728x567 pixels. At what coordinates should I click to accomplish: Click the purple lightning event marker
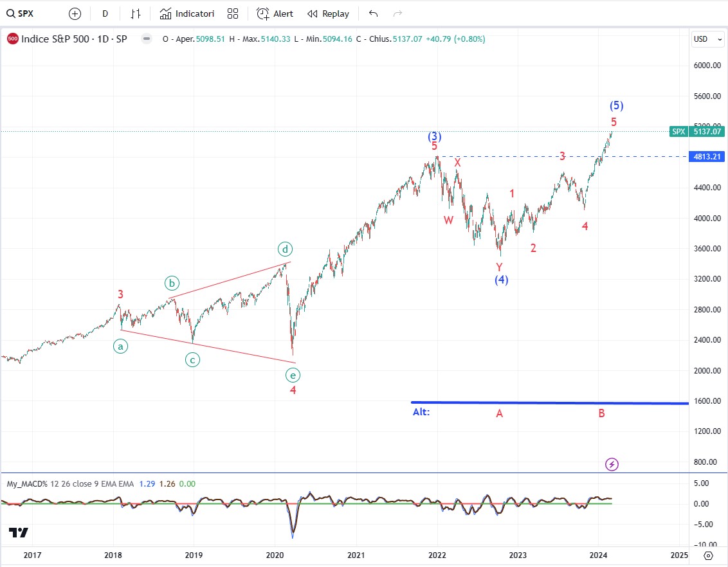coord(612,464)
